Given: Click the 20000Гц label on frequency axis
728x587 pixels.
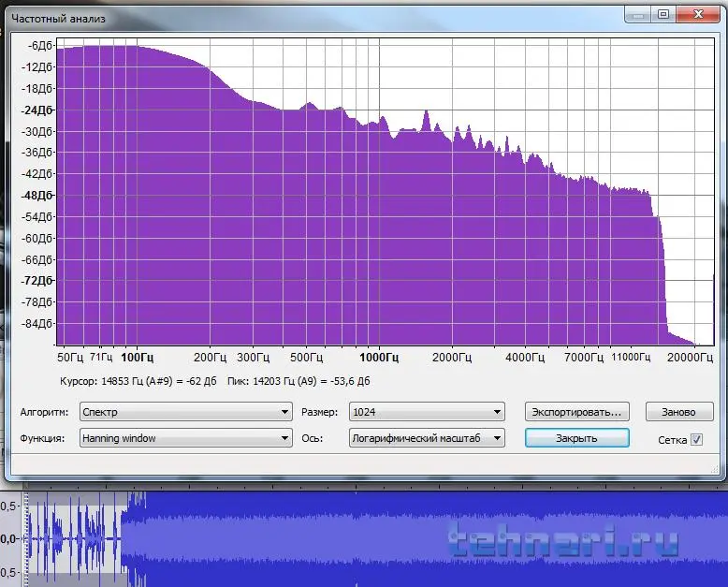Looking at the screenshot, I should [x=691, y=358].
